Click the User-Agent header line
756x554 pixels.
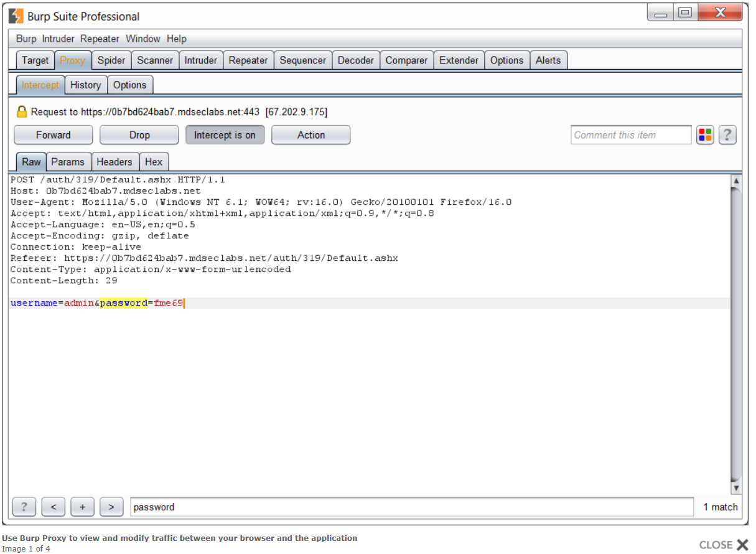click(x=261, y=202)
